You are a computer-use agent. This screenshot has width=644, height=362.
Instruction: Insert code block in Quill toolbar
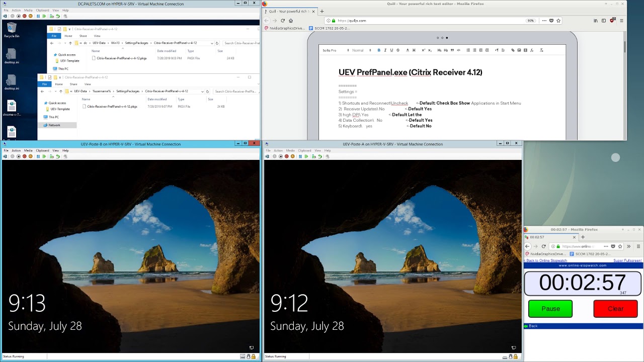[458, 50]
